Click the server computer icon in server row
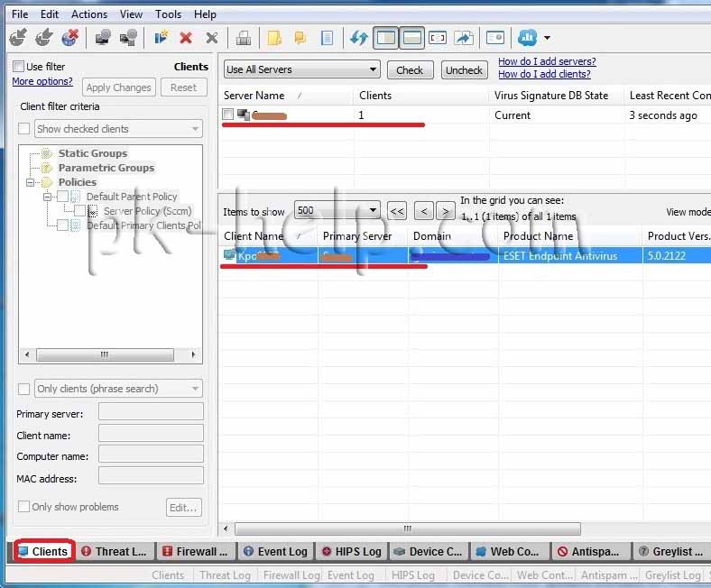This screenshot has height=588, width=711. coord(244,115)
